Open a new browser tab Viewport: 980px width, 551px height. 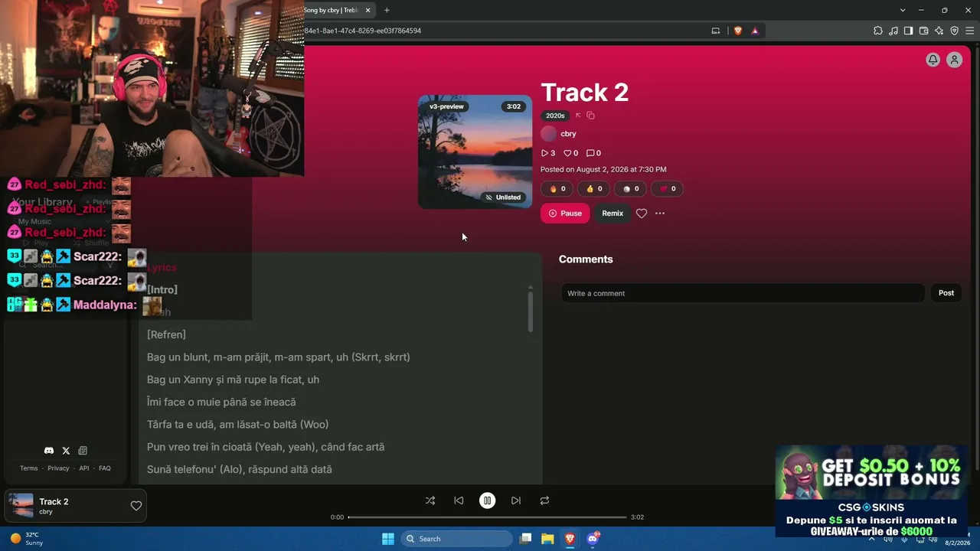tap(387, 10)
